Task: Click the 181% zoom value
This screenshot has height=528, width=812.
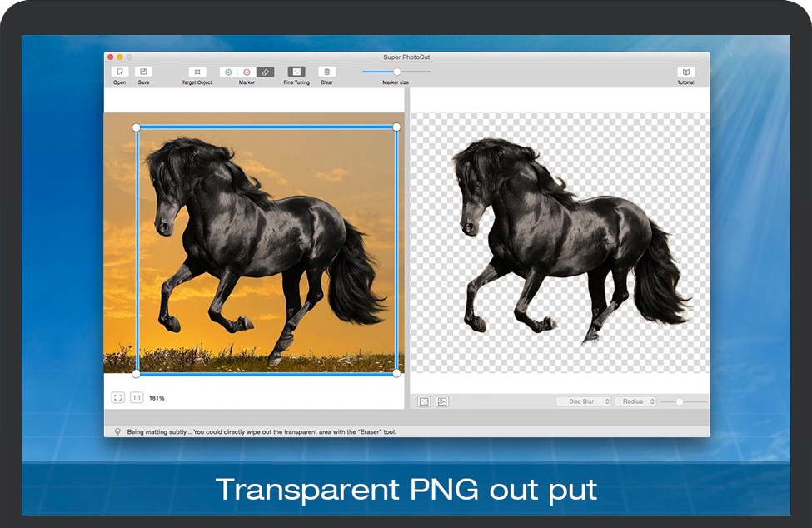Action: [157, 398]
